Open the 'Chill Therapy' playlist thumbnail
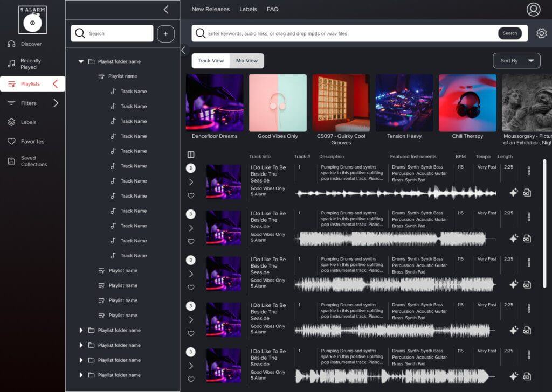Image resolution: width=552 pixels, height=392 pixels. pyautogui.click(x=467, y=102)
